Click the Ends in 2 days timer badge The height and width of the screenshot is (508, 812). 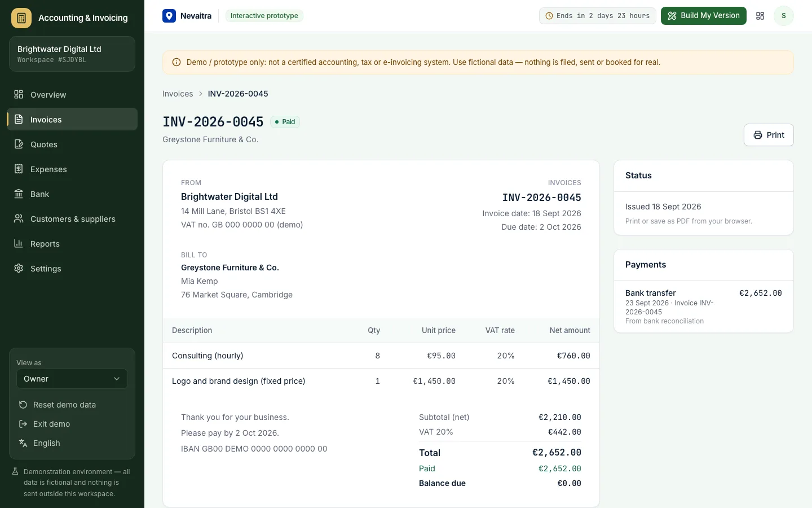[x=598, y=16]
